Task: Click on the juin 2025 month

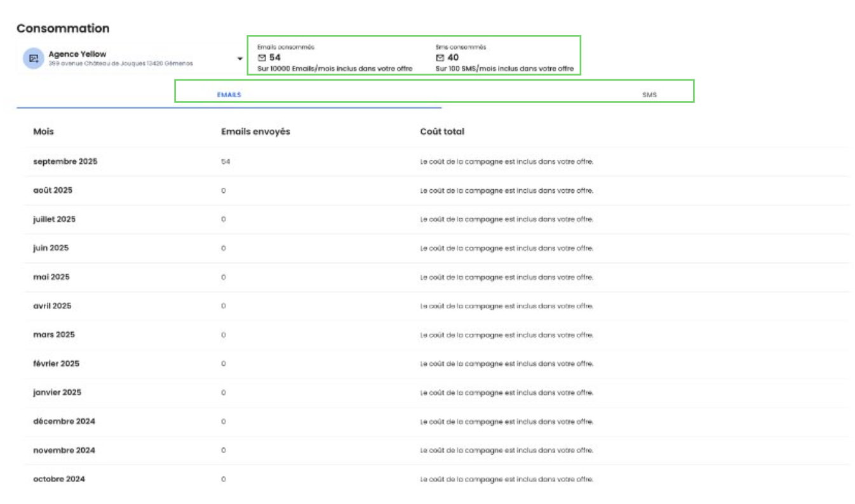Action: point(51,248)
